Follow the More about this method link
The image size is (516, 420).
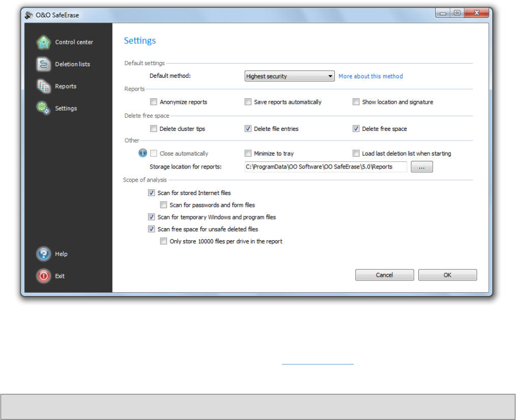pos(370,76)
